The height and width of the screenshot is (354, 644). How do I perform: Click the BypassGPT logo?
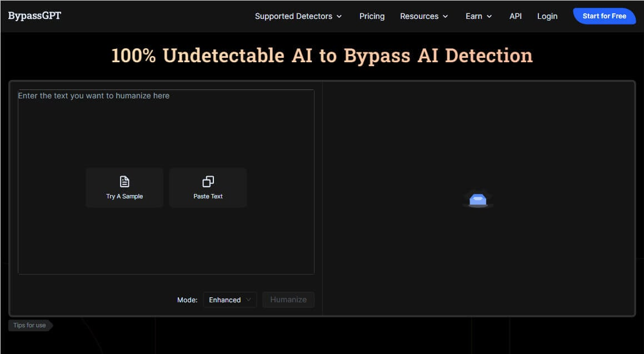pyautogui.click(x=34, y=16)
